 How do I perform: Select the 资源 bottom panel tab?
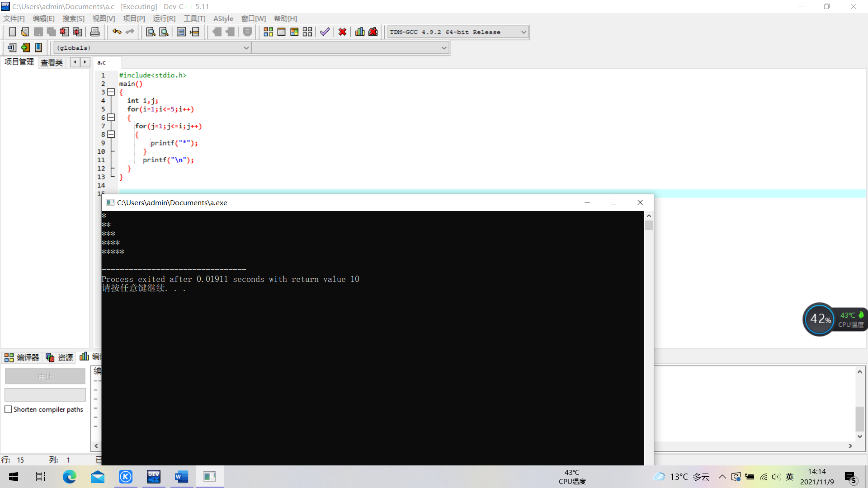tap(60, 357)
